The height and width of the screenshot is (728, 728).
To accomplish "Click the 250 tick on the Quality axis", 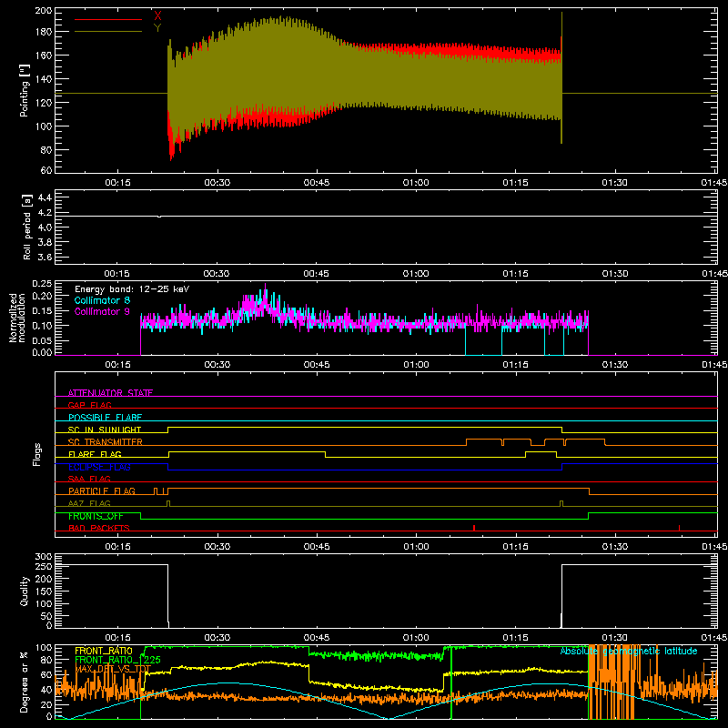I will click(44, 566).
